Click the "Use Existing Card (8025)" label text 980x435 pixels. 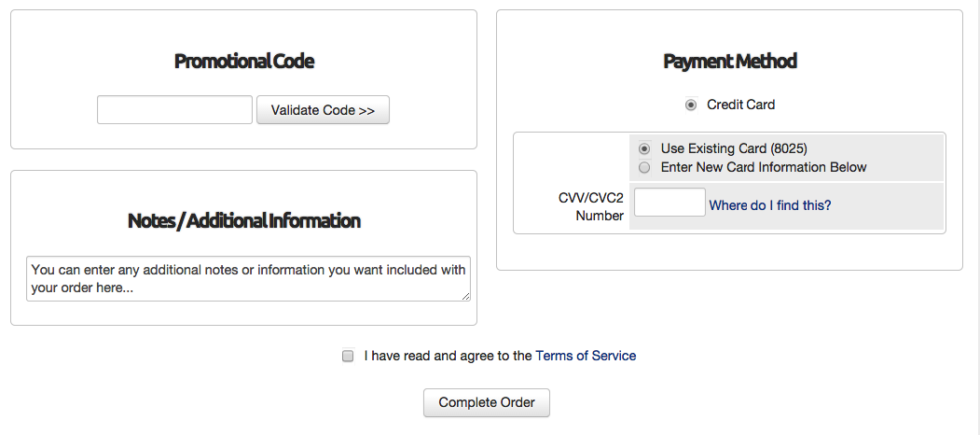coord(734,148)
